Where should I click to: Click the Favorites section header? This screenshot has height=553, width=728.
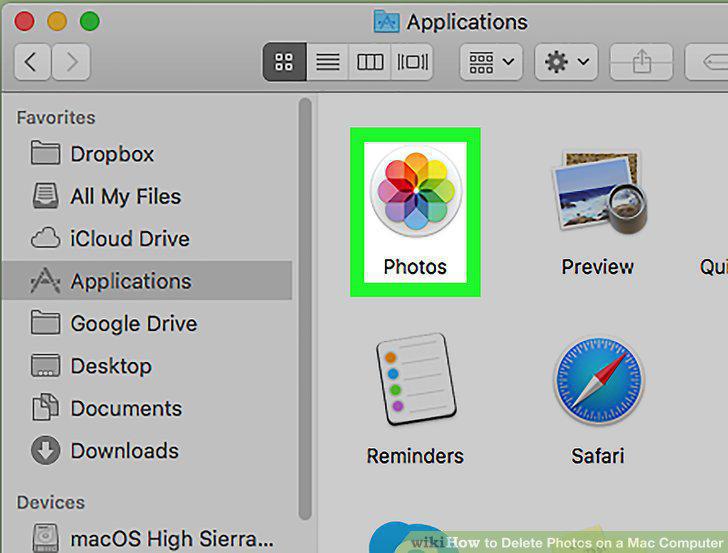pos(56,117)
